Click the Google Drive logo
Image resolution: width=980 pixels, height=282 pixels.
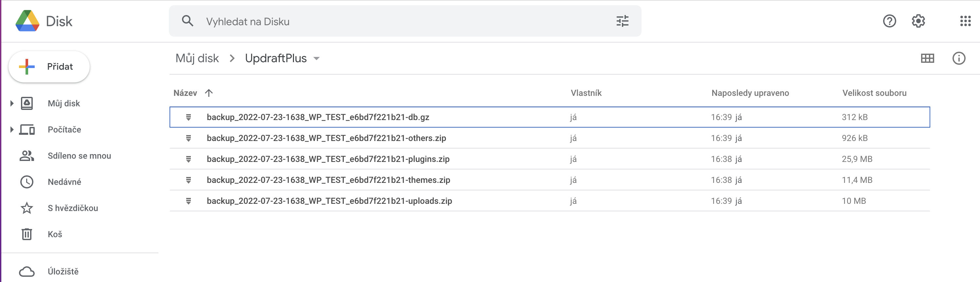pos(27,21)
